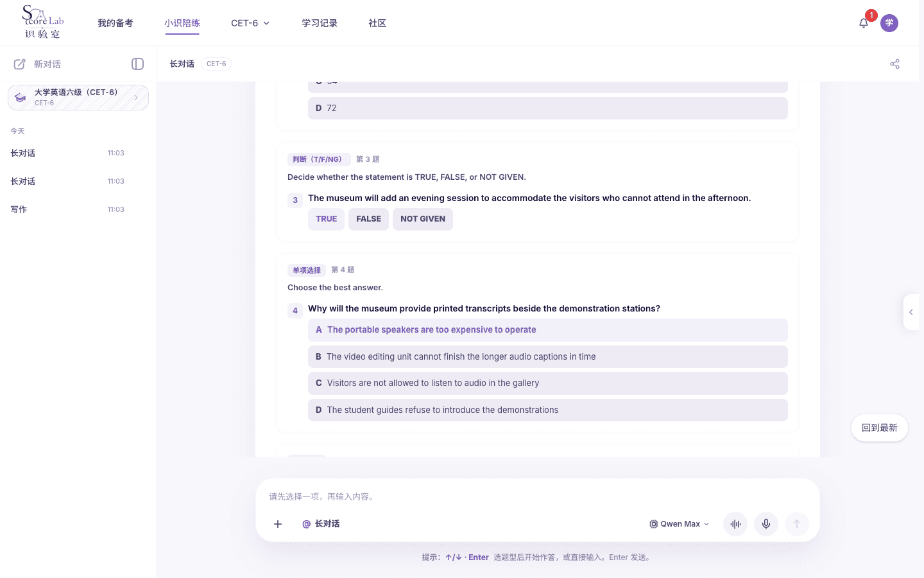Send message with the arrow button
Viewport: 924px width, 578px height.
[797, 524]
